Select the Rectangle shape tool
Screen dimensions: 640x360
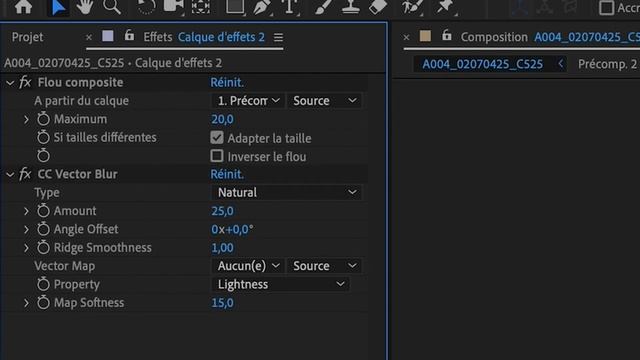point(236,7)
